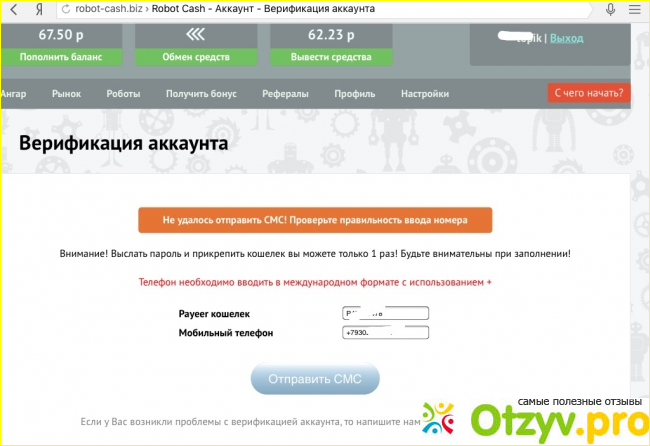Image resolution: width=650 pixels, height=446 pixels.
Task: Click the red С чего начать? button
Action: [589, 93]
